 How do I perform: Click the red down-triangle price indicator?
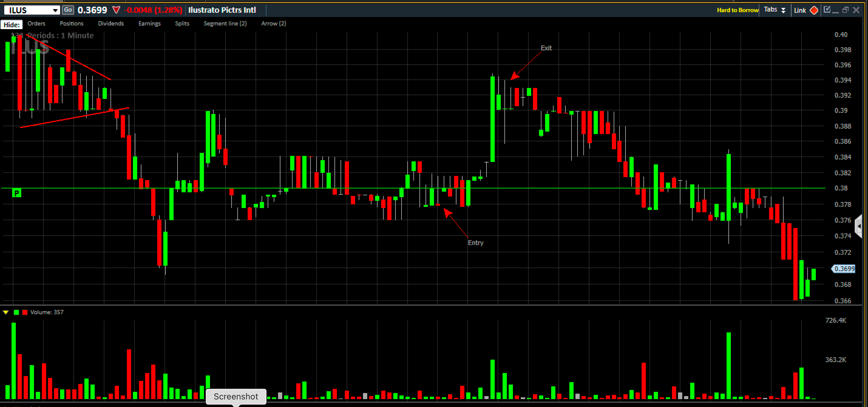pyautogui.click(x=116, y=10)
